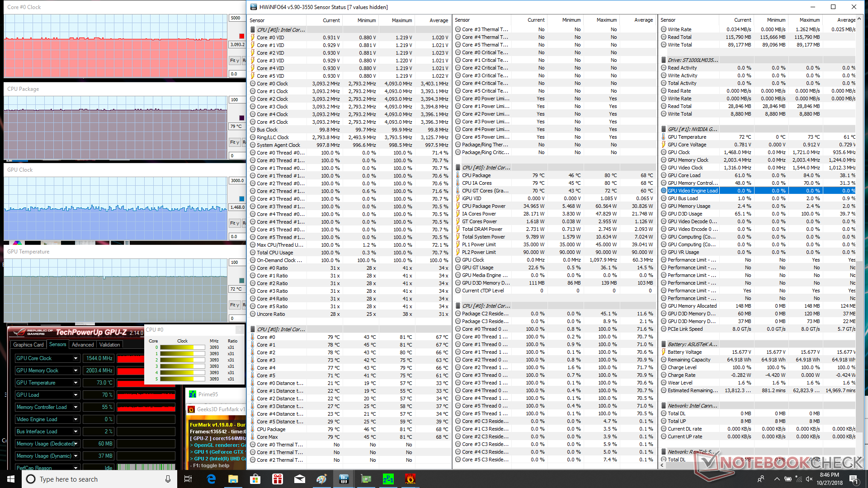Launch Microsoft Edge from the taskbar

(x=211, y=479)
